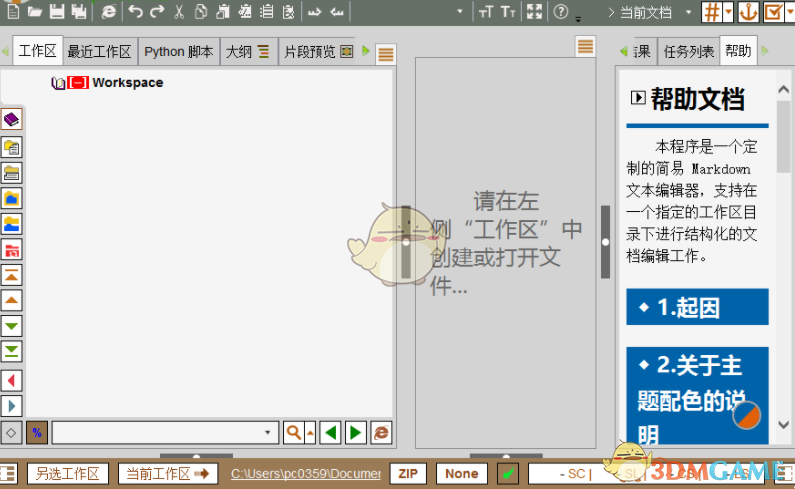
Task: Click the open folder toolbar icon
Action: (34, 11)
